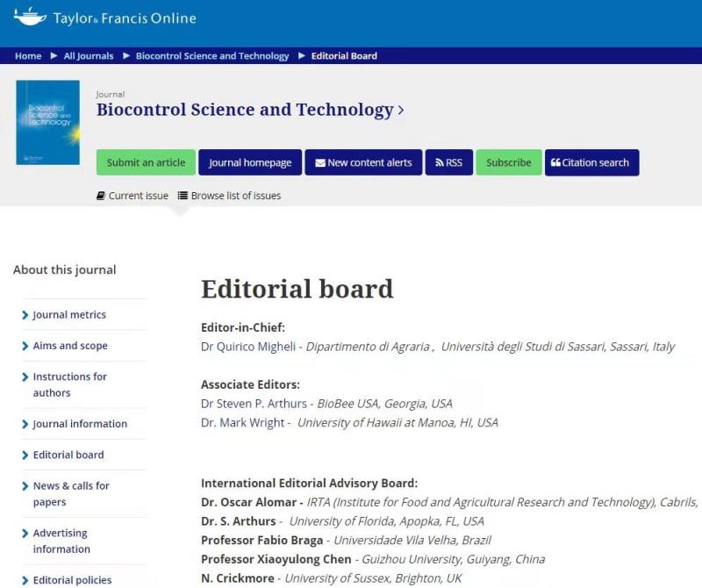Click the list icon beside Browse list of issues
The width and height of the screenshot is (702, 588).
pos(183,195)
